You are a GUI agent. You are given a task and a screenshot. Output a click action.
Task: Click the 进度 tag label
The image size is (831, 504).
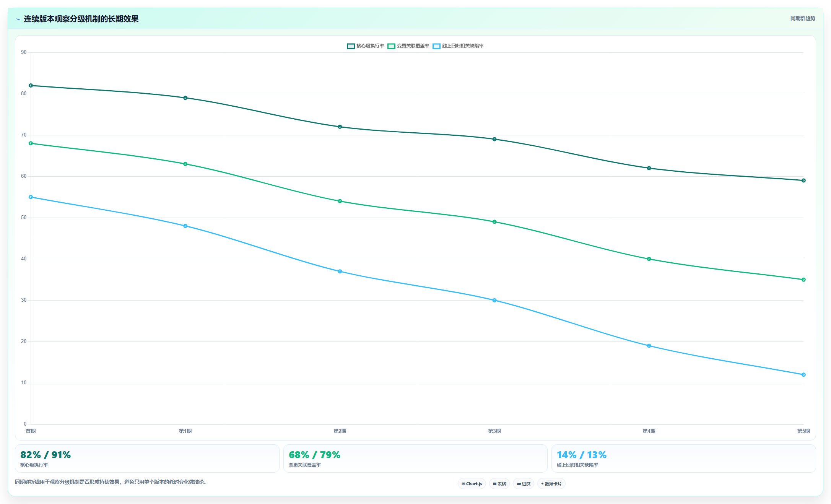coord(526,484)
